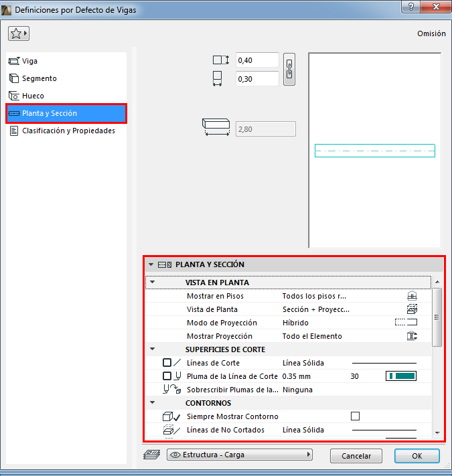This screenshot has height=476, width=452.
Task: Click the Líneas de No Cortados line preview
Action: [x=384, y=430]
